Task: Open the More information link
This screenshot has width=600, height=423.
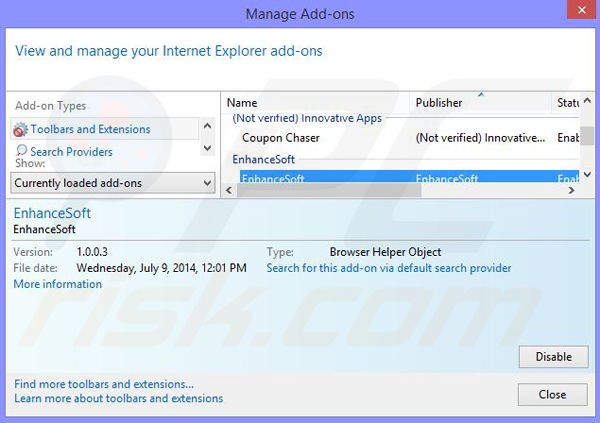Action: pos(58,284)
